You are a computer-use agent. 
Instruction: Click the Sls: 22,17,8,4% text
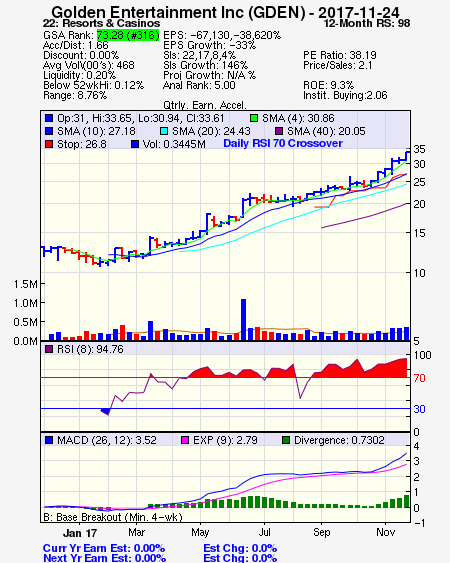(199, 55)
